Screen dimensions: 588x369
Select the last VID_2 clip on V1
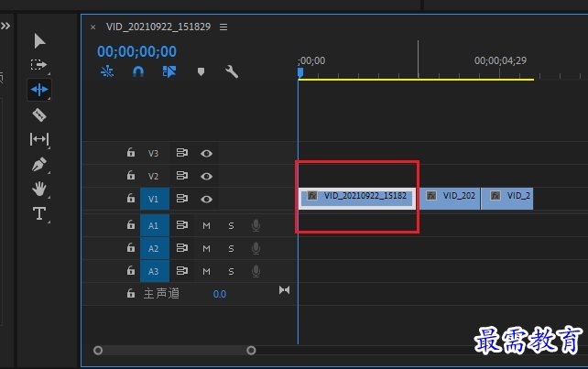point(507,199)
